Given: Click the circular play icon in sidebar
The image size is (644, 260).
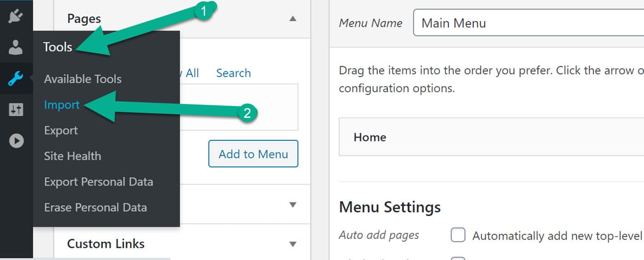Looking at the screenshot, I should pos(16,140).
